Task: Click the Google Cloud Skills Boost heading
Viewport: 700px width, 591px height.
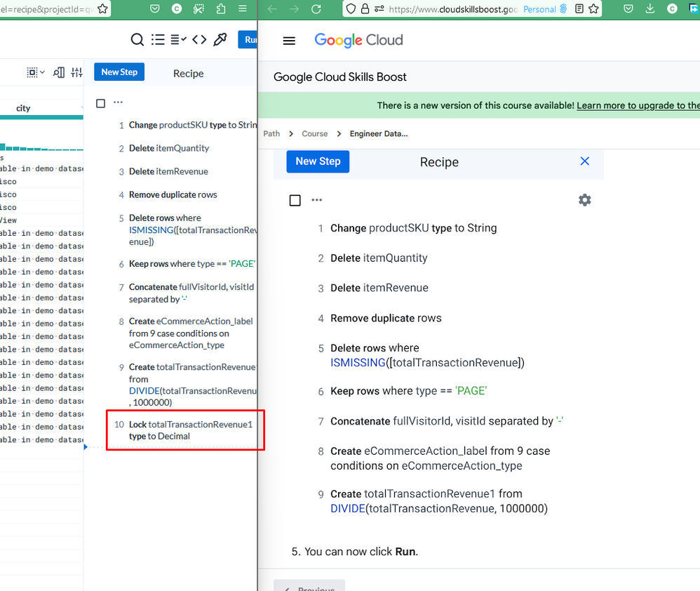Action: click(x=339, y=77)
